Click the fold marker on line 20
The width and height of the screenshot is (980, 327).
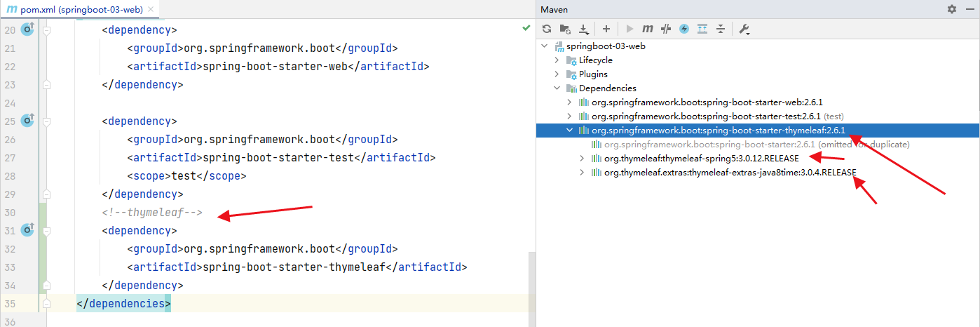(x=46, y=31)
